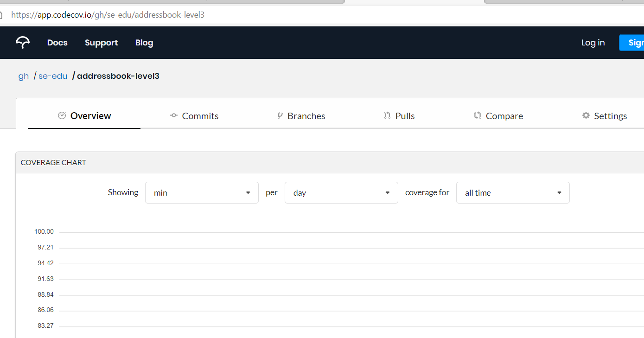Image resolution: width=644 pixels, height=338 pixels.
Task: Click the Branches fork icon
Action: [x=280, y=115]
